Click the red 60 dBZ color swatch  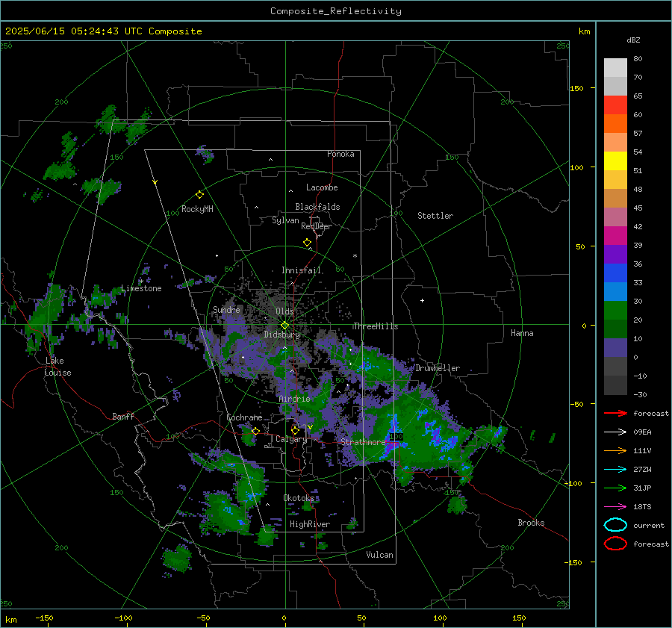tap(615, 105)
